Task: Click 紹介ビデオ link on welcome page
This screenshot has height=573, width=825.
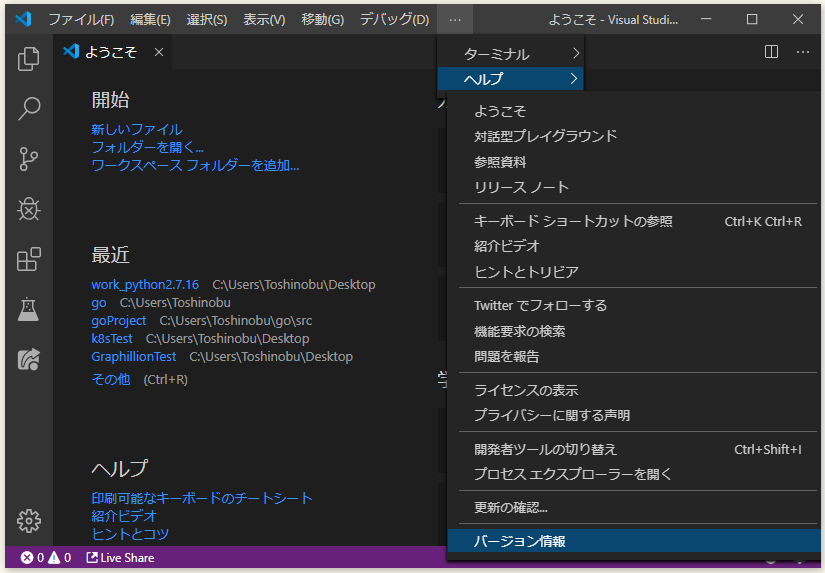Action: tap(124, 516)
